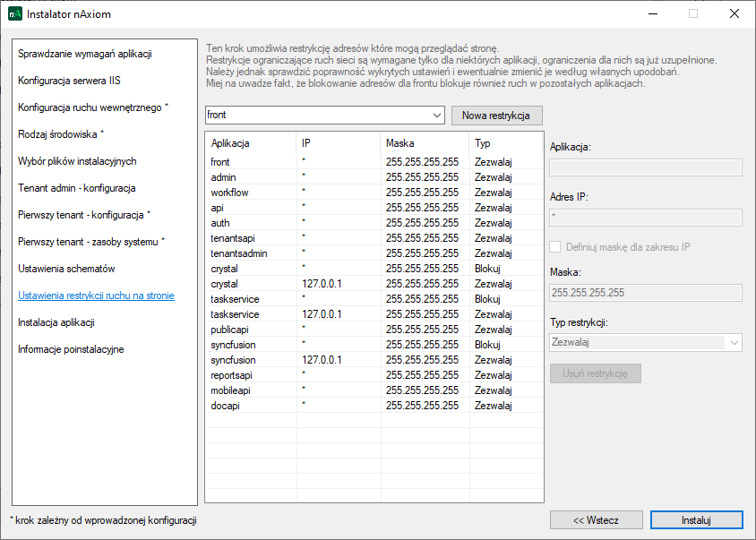Sort by the Aplikacja column header
Screen dimensions: 756x540
tap(251, 143)
